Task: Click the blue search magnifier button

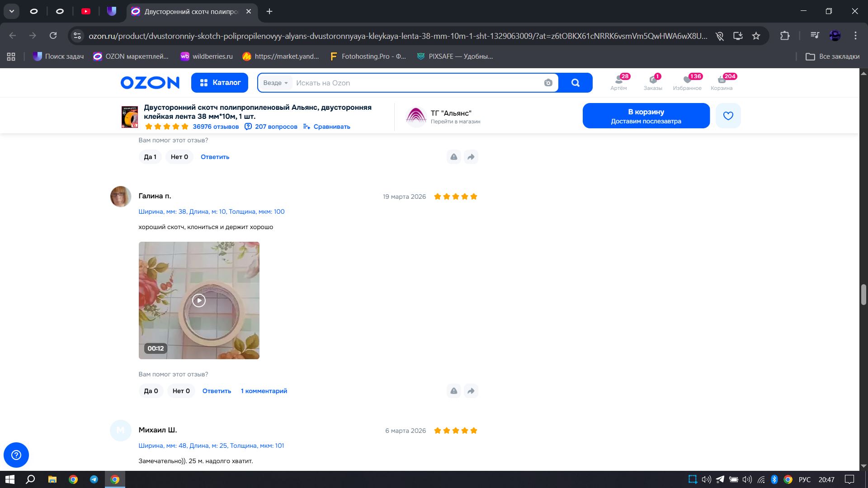Action: point(575,83)
